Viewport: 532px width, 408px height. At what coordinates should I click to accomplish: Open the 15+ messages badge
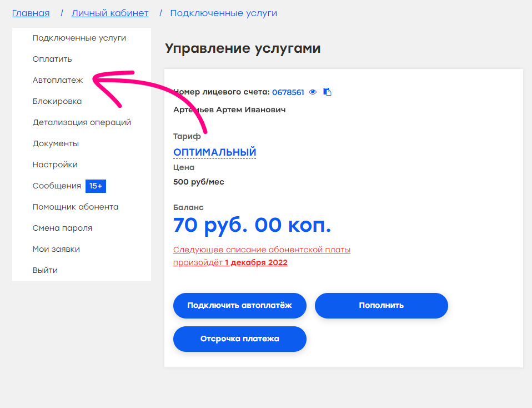coord(96,186)
